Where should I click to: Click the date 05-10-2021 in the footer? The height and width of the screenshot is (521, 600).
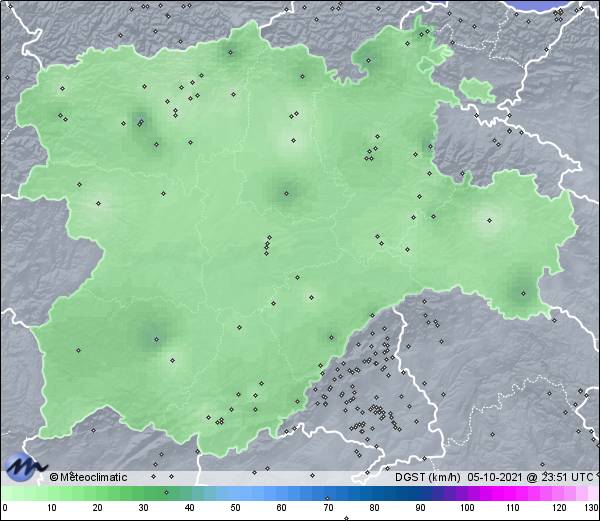[x=494, y=477]
